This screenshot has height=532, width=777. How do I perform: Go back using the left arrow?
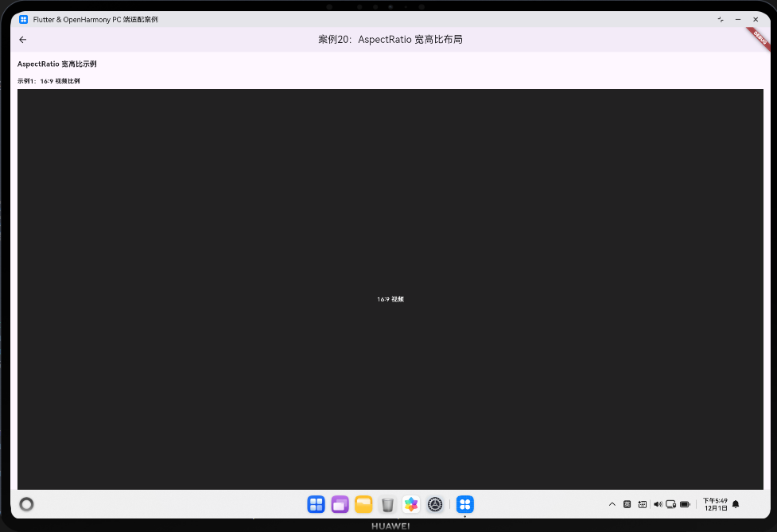22,39
